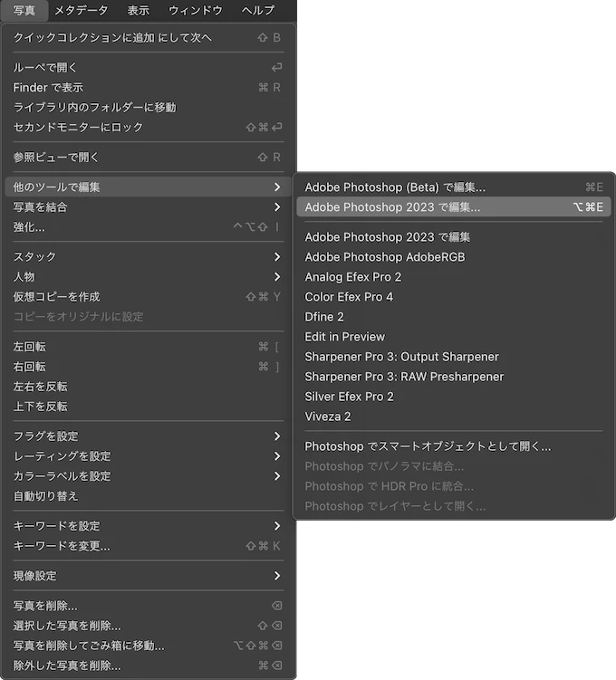Select 左回転
Screen dimensions: 616x680
[x=149, y=347]
